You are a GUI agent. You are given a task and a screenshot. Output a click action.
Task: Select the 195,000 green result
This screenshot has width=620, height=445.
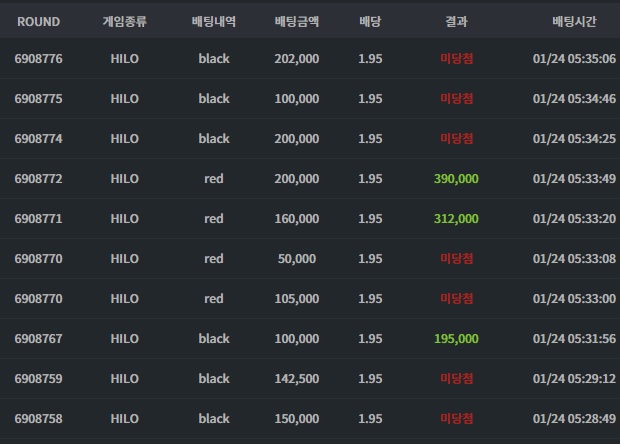(456, 339)
